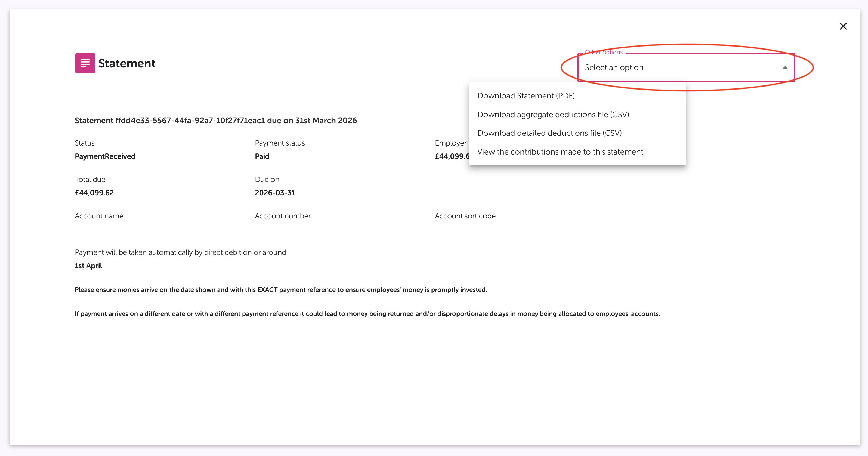Click the Total due amount £44,099.62
Viewport: 868px width, 456px height.
[94, 193]
